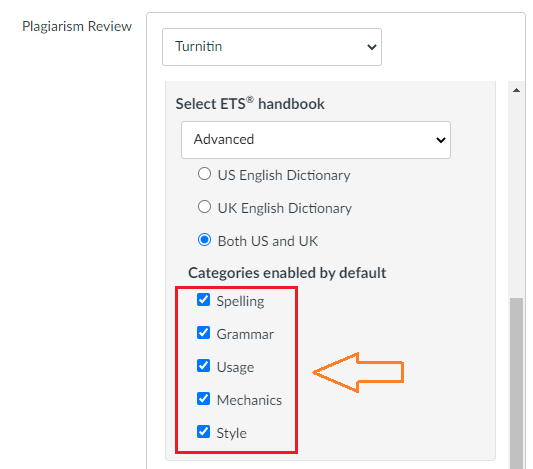This screenshot has width=533, height=469.
Task: Toggle the Mechanics category checkbox
Action: (x=203, y=399)
